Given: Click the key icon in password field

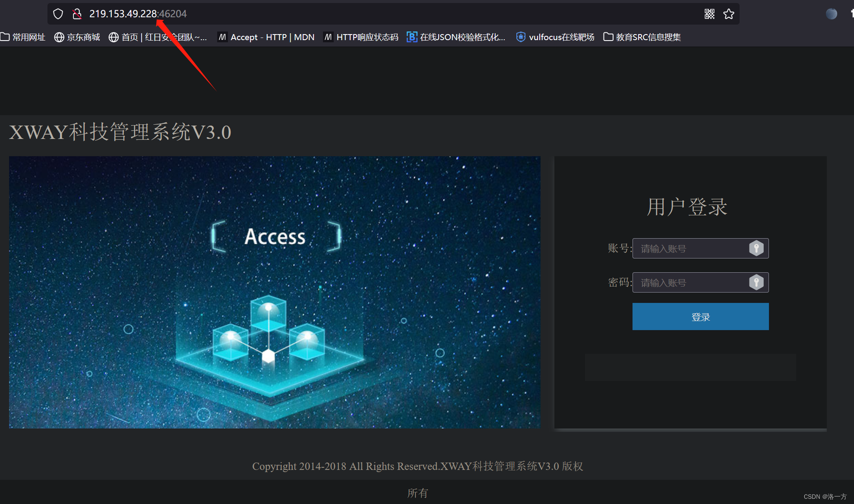Looking at the screenshot, I should point(756,282).
